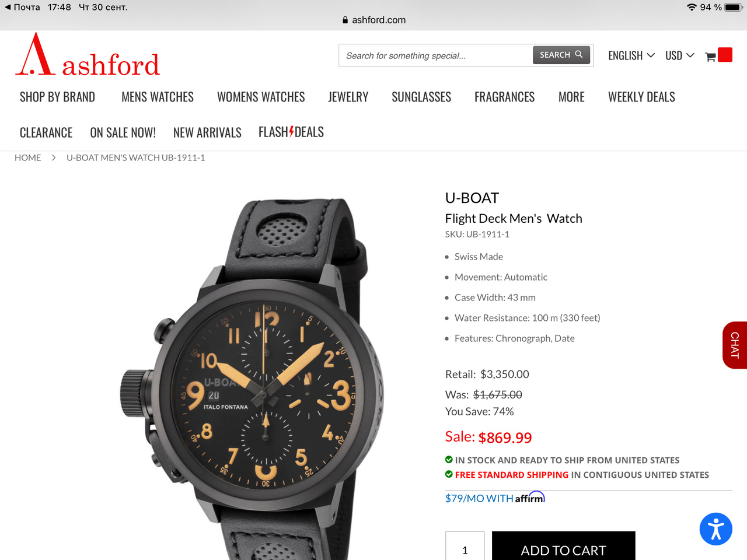Tap the padlock in address bar
Image resolution: width=747 pixels, height=560 pixels.
[x=345, y=20]
